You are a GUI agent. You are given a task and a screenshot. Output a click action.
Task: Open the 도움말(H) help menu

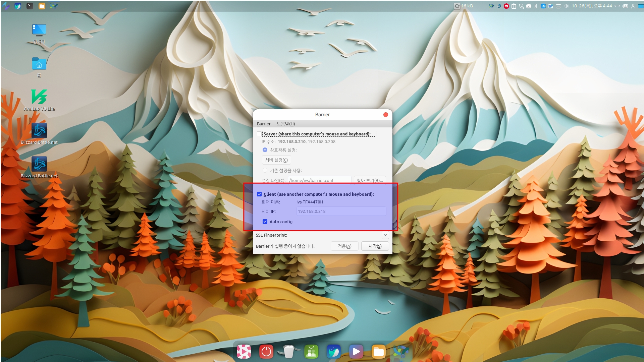[x=285, y=124]
